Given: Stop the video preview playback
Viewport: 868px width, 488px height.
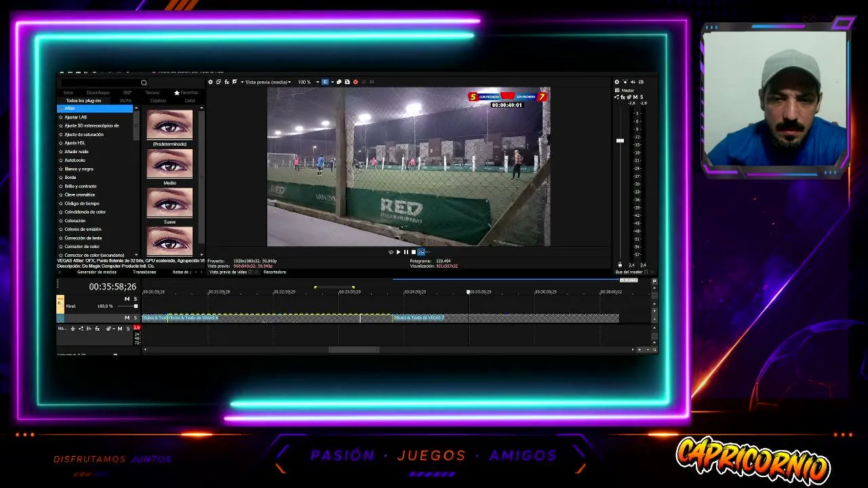Looking at the screenshot, I should coord(413,252).
